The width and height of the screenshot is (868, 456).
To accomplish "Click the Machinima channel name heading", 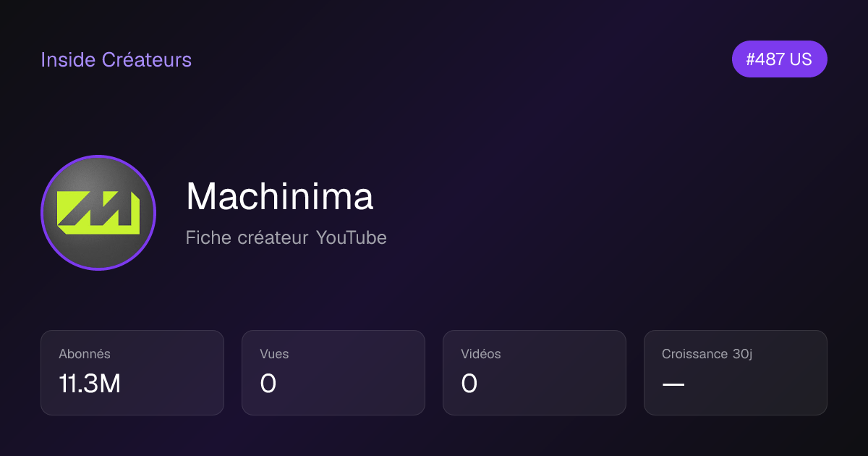I will 279,196.
